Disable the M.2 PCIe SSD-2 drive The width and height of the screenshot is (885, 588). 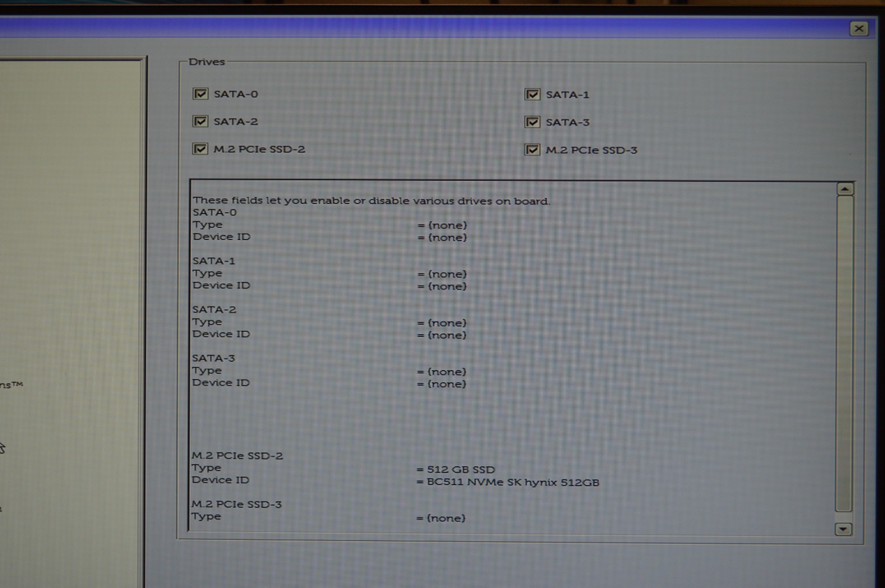click(x=200, y=148)
